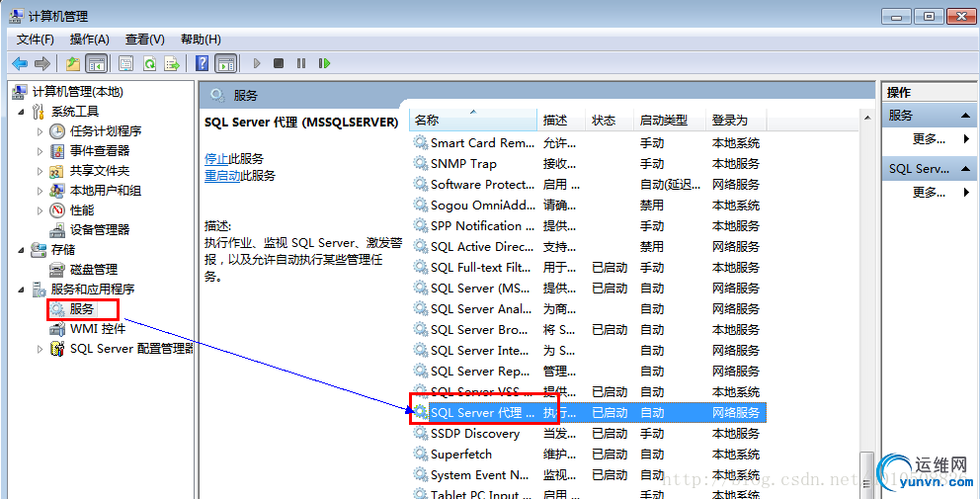Viewport: 980px width, 499px height.
Task: Select the Software Protect... service row
Action: pyautogui.click(x=588, y=185)
